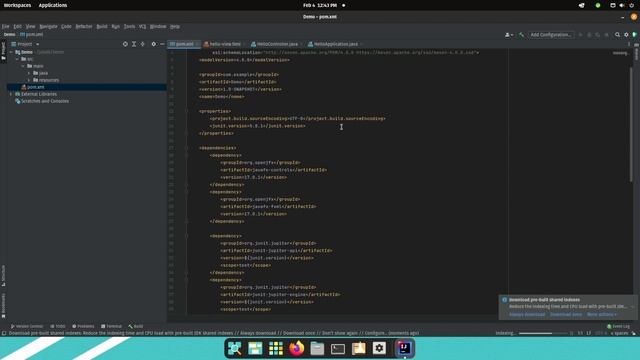
Task: Click the editor vertical scrollbar
Action: (631, 124)
